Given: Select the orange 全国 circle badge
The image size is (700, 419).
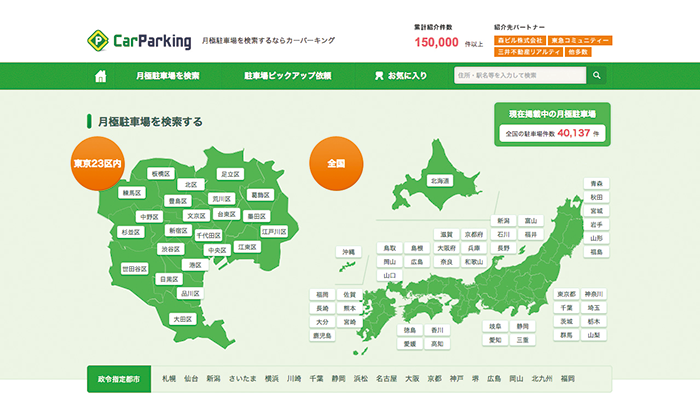Looking at the screenshot, I should [334, 161].
